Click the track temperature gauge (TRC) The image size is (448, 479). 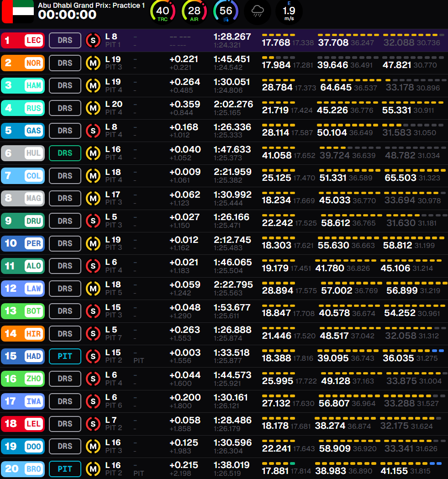coord(163,11)
